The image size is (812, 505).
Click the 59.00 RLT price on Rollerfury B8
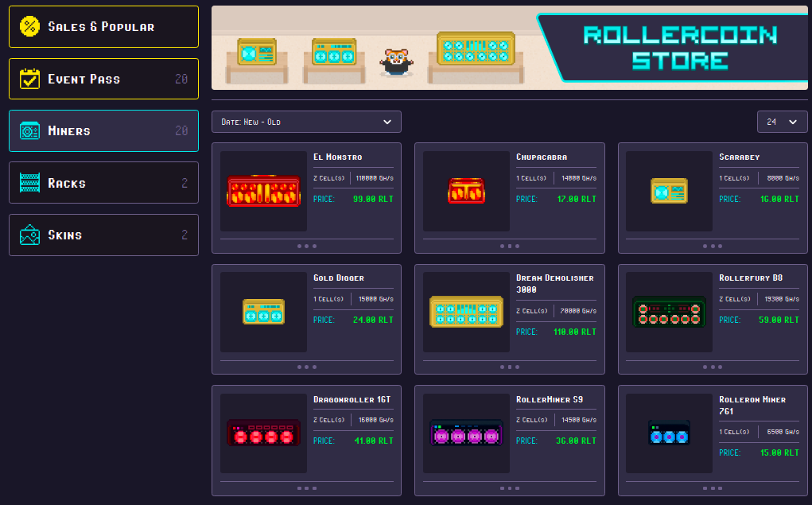(779, 320)
